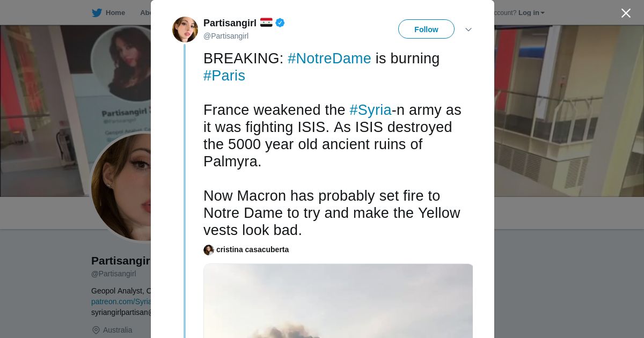The height and width of the screenshot is (338, 644).
Task: Expand the Log in dropdown
Action: pos(531,13)
